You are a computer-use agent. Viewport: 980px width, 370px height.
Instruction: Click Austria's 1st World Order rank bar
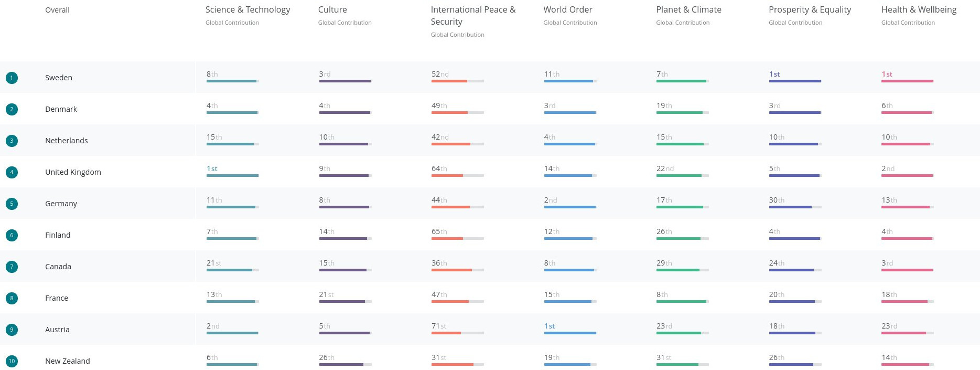[x=570, y=333]
